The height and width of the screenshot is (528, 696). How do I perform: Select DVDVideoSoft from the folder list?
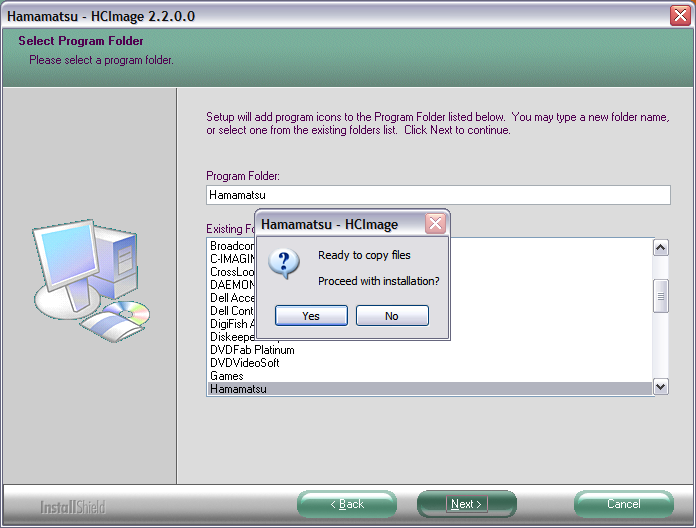(x=245, y=363)
